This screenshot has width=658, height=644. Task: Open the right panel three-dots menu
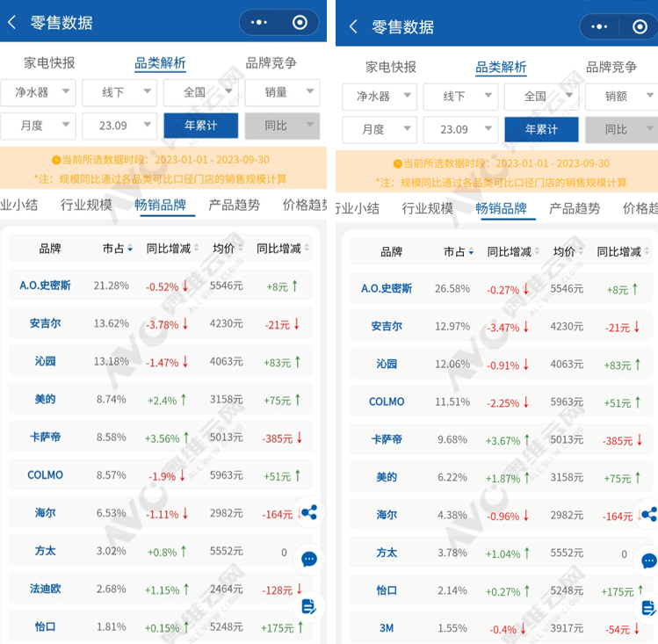point(599,26)
